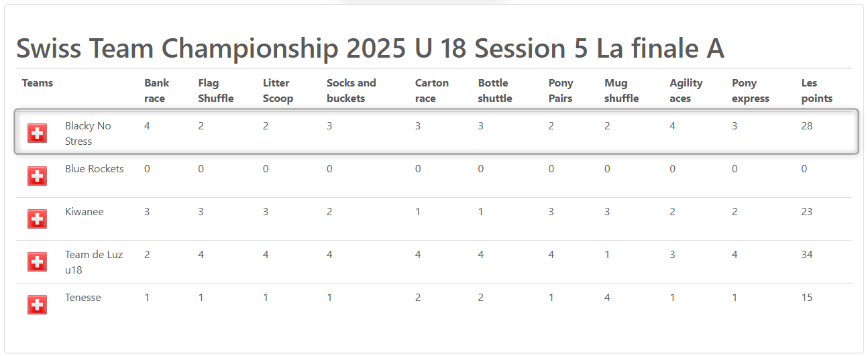Click the Swiss flag icon beside Blue Rockets
The image size is (868, 356).
click(x=38, y=176)
